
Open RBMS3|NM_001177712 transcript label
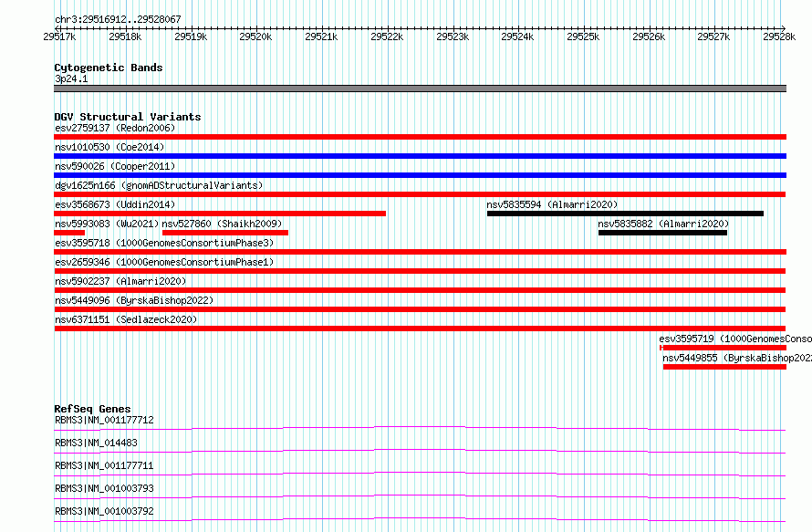[104, 420]
